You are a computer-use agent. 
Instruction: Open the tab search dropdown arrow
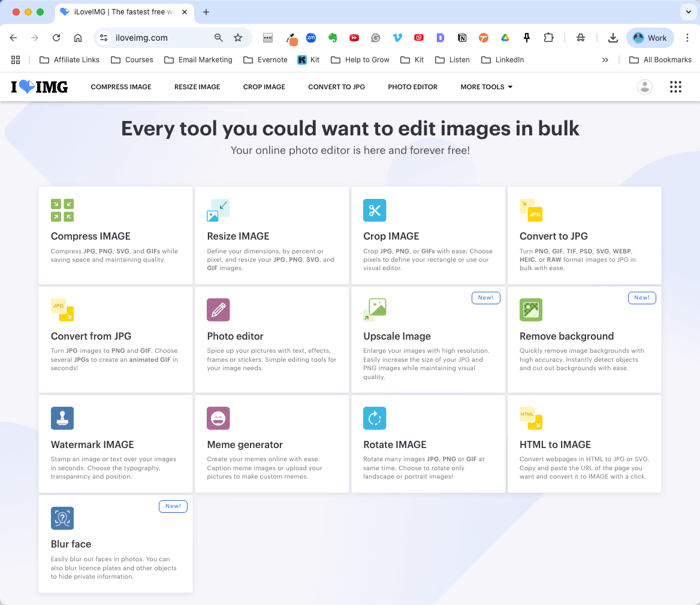pos(689,12)
